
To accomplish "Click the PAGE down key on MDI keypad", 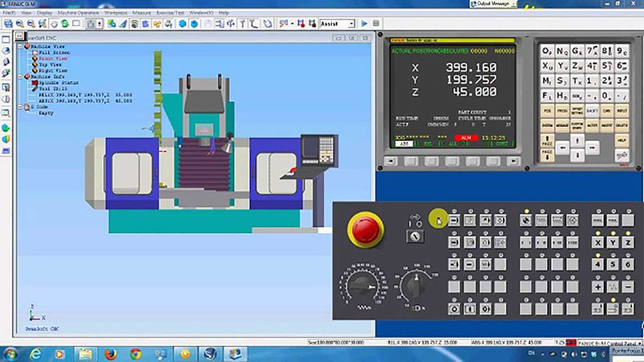I will pos(547,155).
